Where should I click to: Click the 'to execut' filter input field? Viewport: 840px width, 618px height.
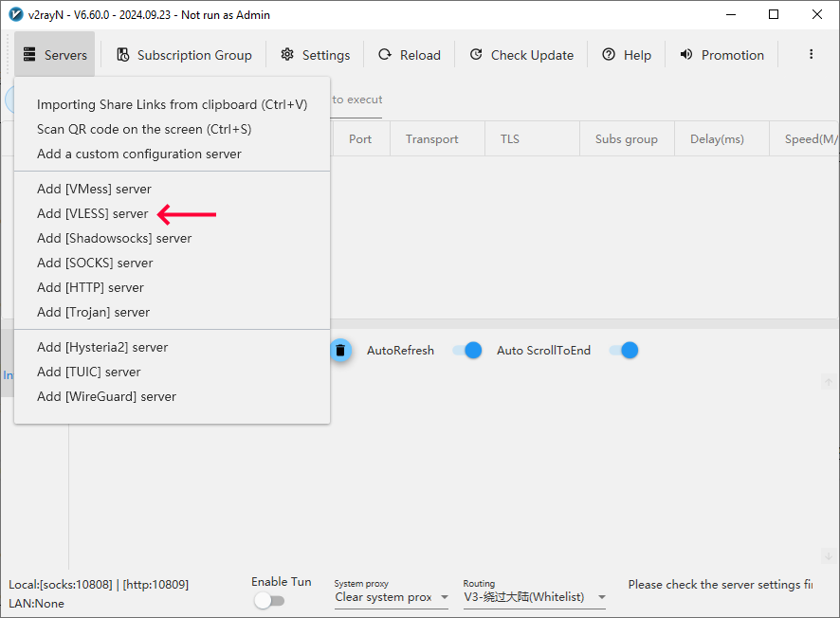[x=356, y=100]
